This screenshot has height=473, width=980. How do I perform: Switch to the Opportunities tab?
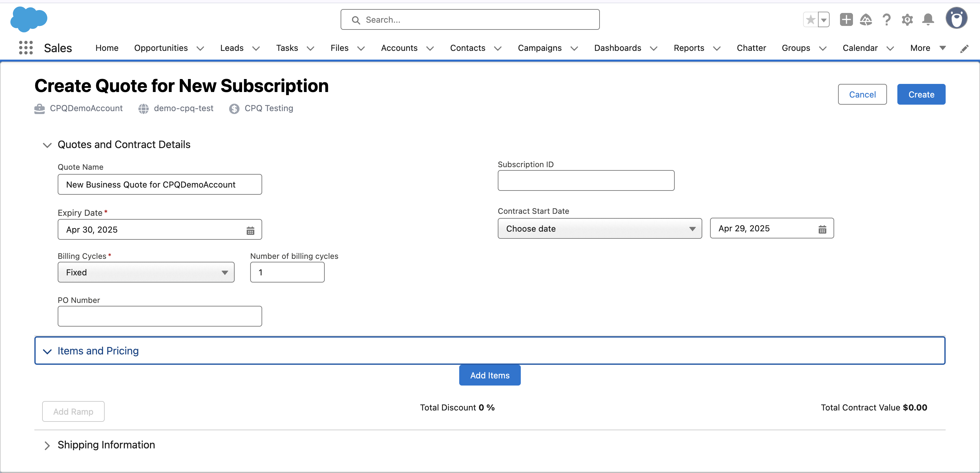(161, 48)
